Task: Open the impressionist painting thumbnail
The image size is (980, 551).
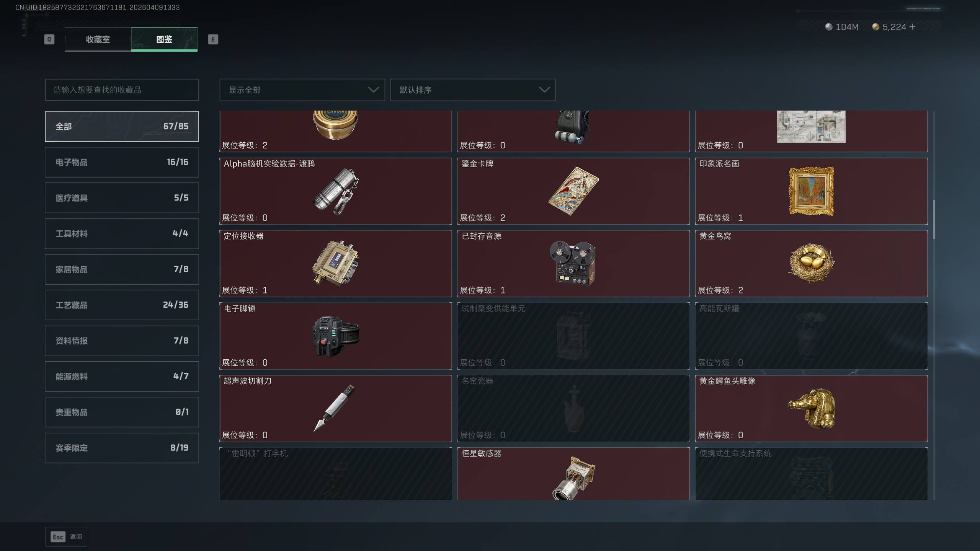Action: click(811, 191)
